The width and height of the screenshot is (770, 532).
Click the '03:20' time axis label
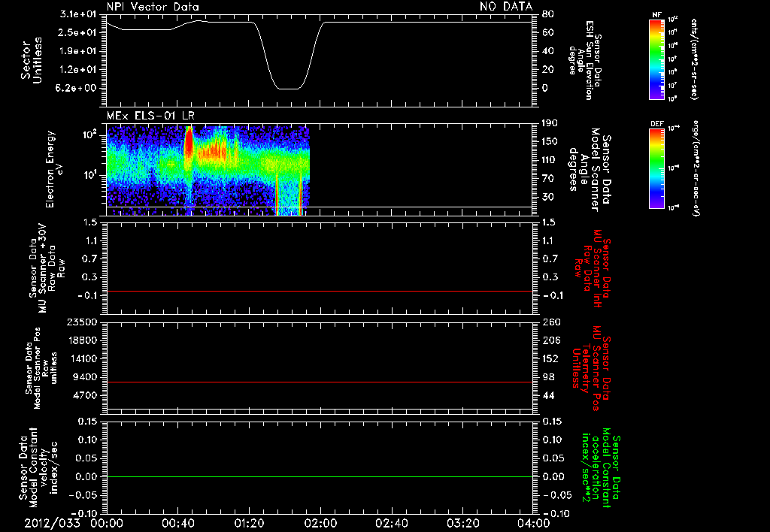(x=463, y=523)
